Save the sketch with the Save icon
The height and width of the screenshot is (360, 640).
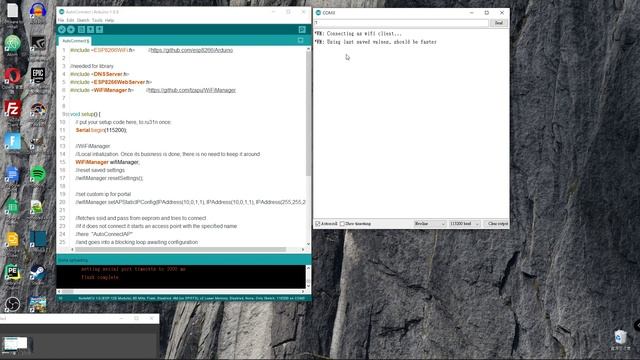[99, 29]
